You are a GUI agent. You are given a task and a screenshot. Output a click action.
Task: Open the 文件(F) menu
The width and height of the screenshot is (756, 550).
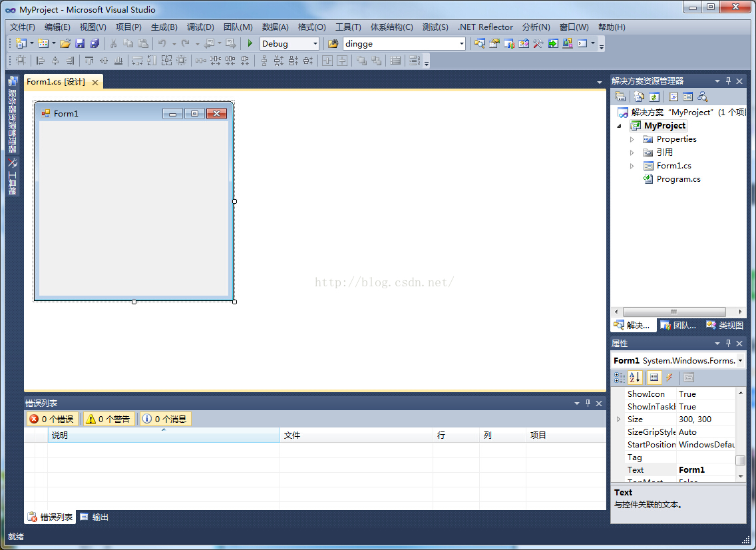click(x=23, y=27)
